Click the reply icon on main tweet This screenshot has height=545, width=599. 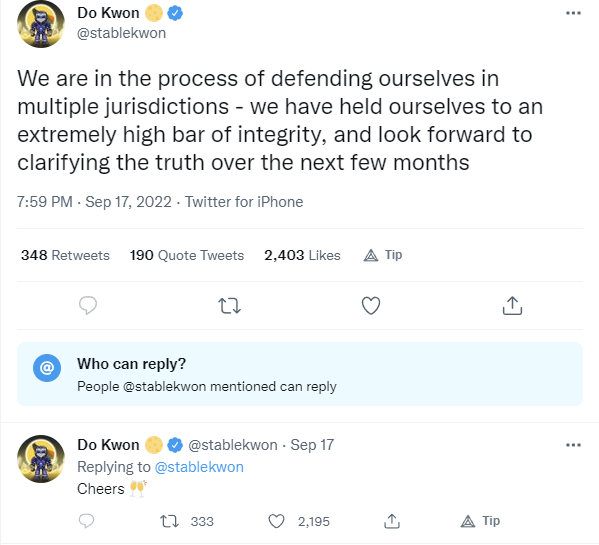[x=87, y=306]
